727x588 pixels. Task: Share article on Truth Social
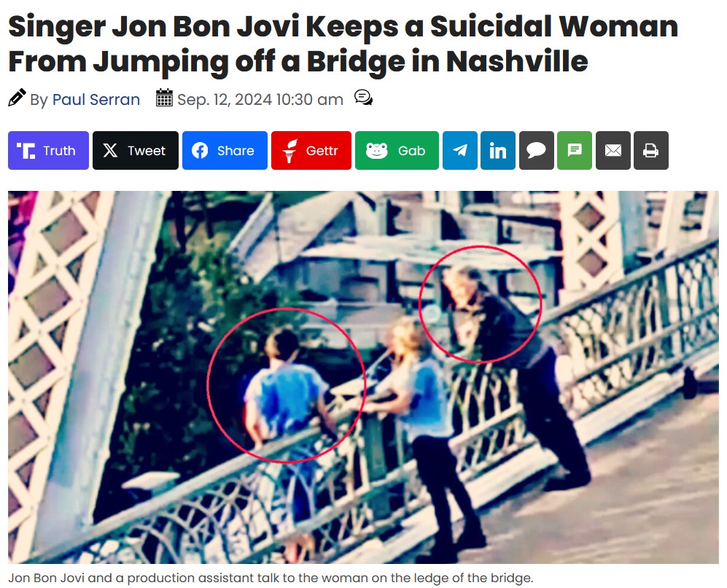point(48,151)
